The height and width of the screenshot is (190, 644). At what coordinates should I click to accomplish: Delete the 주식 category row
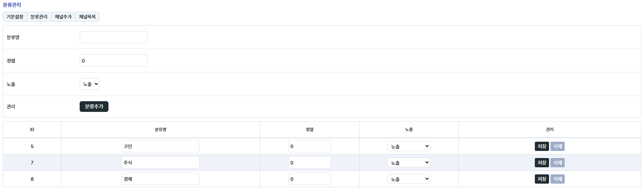[557, 163]
